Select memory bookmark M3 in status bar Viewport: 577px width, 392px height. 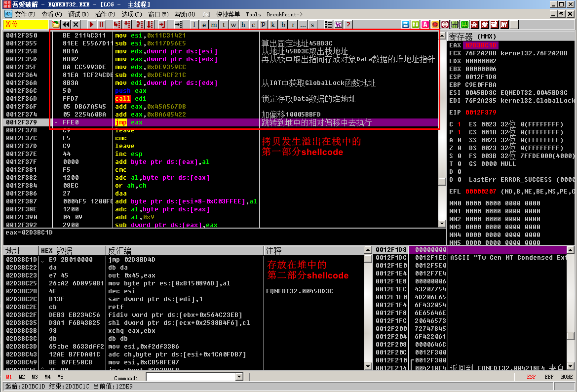click(35, 377)
